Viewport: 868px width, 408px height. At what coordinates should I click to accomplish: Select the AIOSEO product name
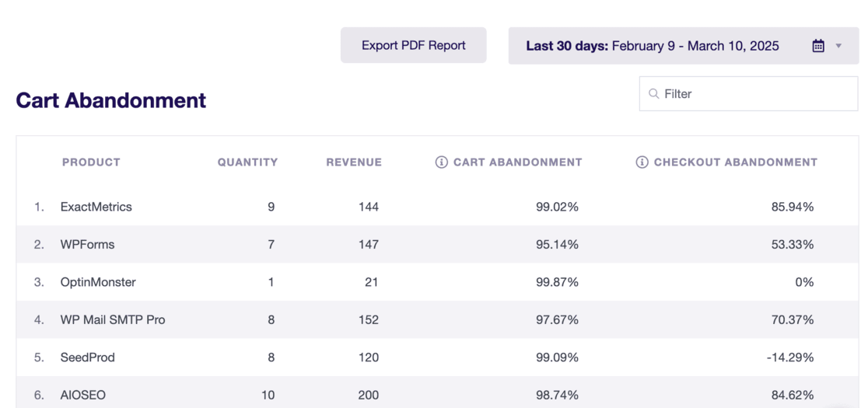83,395
